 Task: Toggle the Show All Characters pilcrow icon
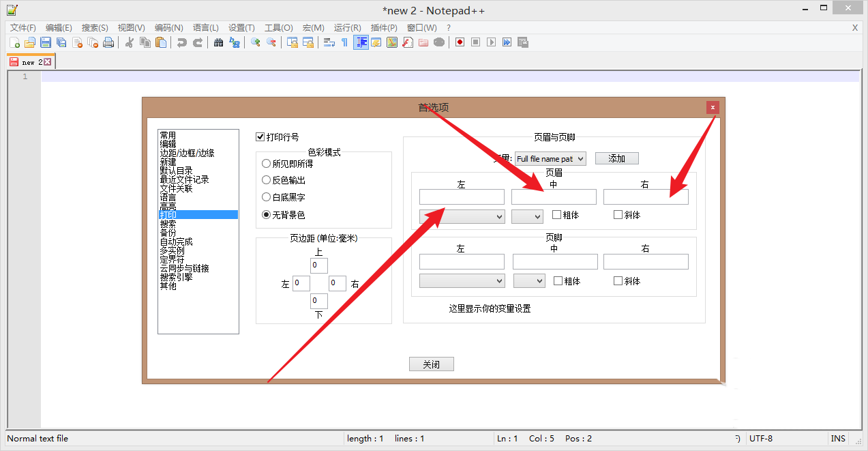(342, 42)
